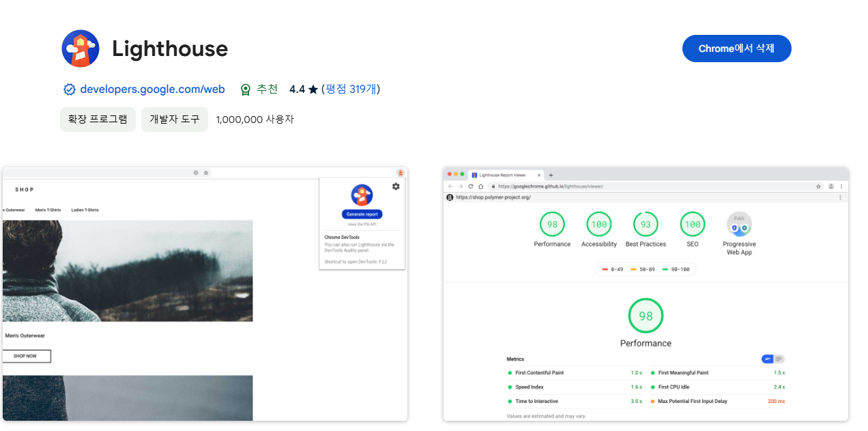
Task: Click 'First Contentful Paint' metric row
Action: tap(575, 373)
